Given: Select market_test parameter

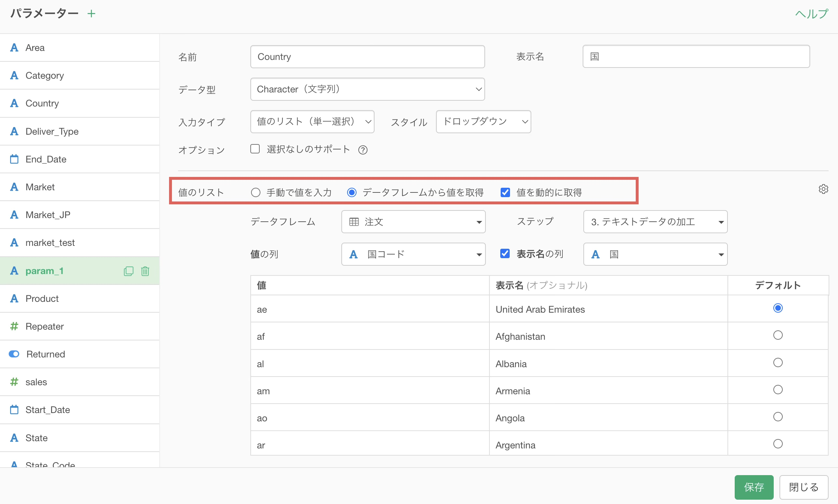Looking at the screenshot, I should coord(79,243).
